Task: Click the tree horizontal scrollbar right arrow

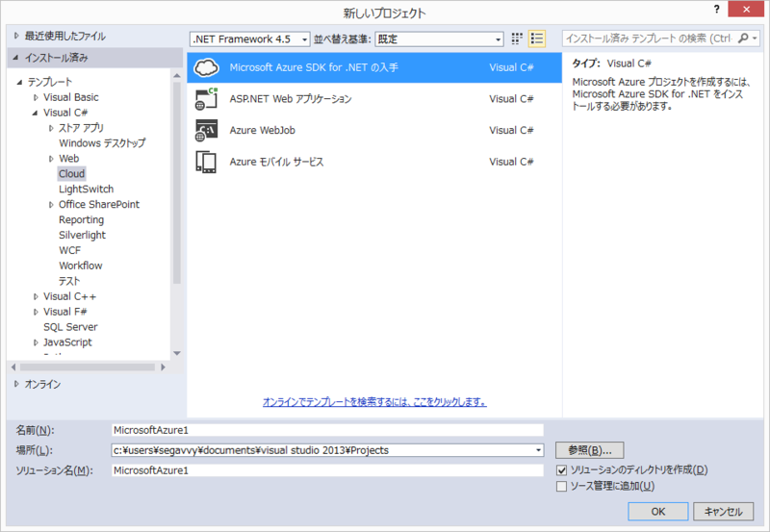Action: click(163, 367)
